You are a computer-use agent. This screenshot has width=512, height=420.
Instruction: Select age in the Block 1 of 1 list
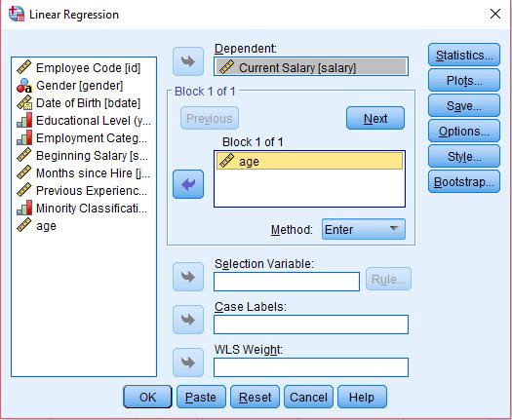(309, 161)
